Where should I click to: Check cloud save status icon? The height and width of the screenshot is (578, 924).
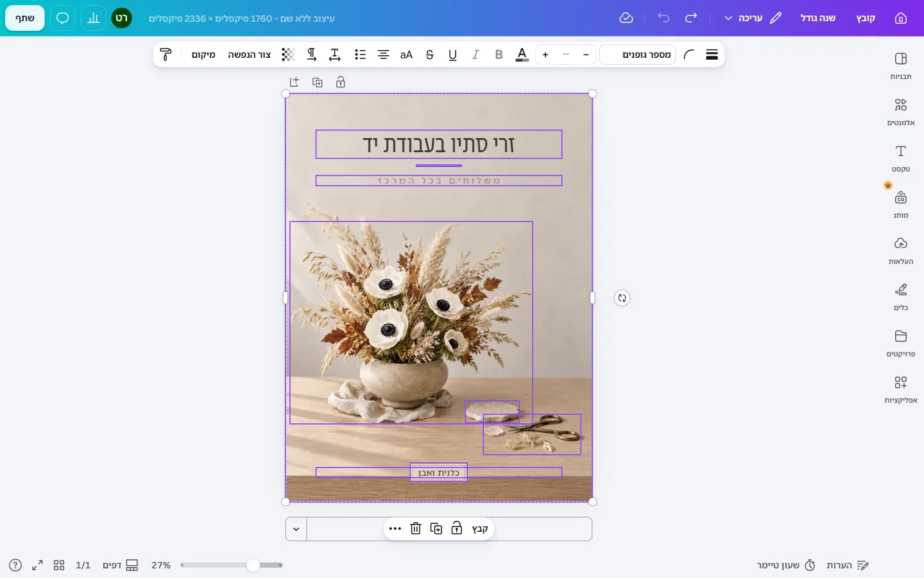626,18
